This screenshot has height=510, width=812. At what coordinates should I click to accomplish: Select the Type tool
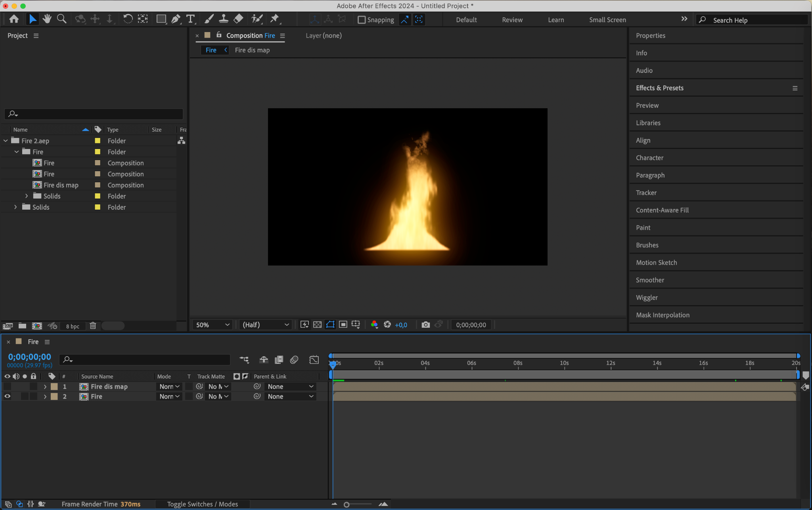(190, 19)
